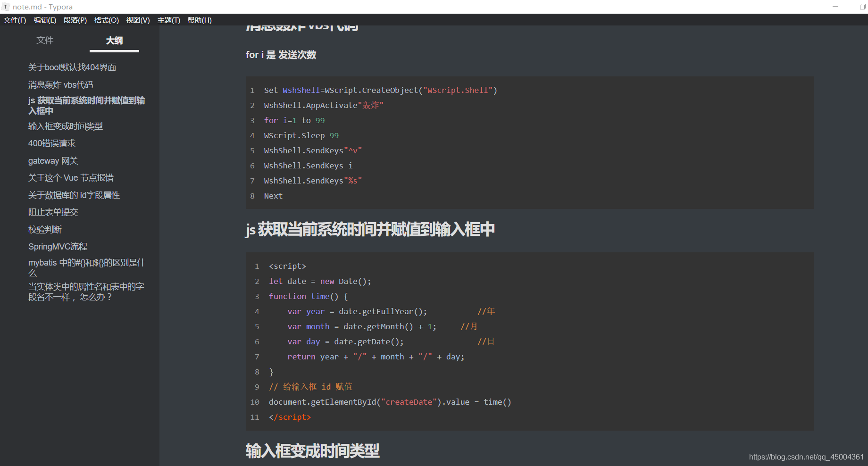868x466 pixels.
Task: Minimize the Typora window
Action: [x=835, y=7]
